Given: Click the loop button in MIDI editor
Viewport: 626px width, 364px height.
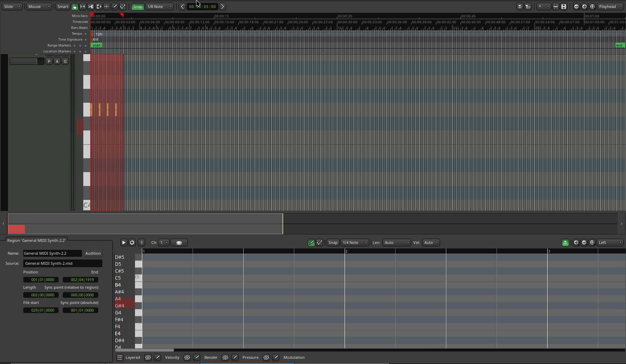Looking at the screenshot, I should pyautogui.click(x=132, y=243).
